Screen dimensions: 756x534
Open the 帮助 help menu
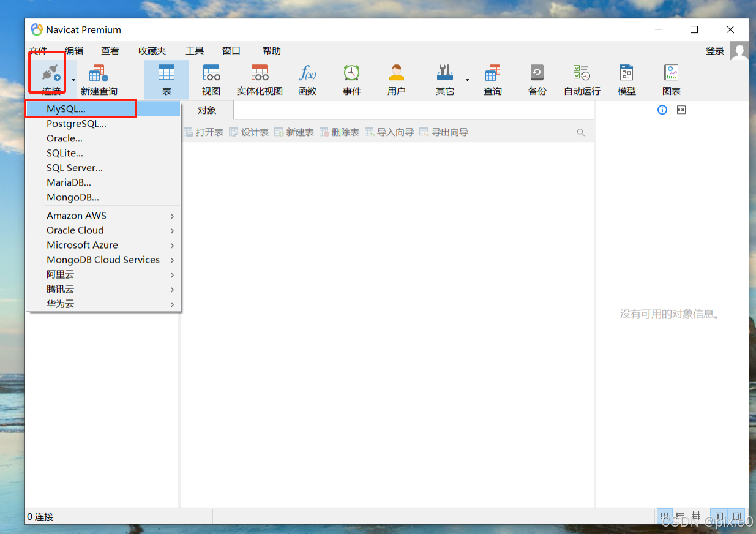tap(272, 51)
